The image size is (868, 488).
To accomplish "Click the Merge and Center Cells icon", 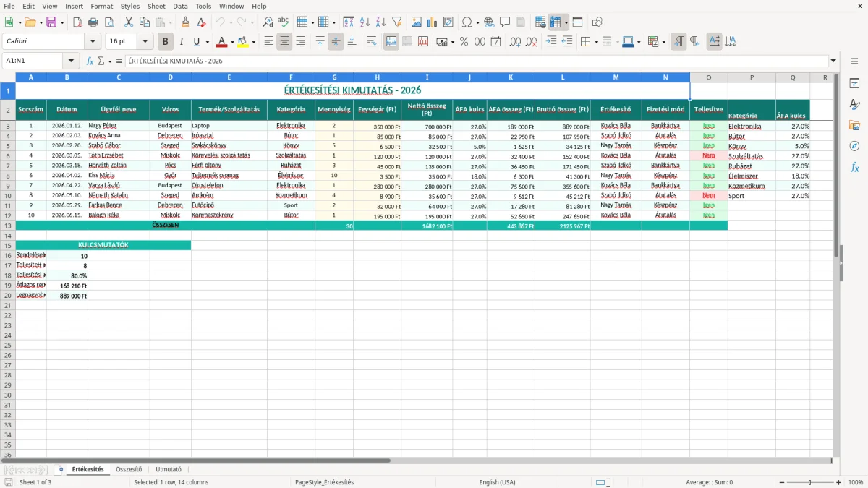I will tap(391, 42).
